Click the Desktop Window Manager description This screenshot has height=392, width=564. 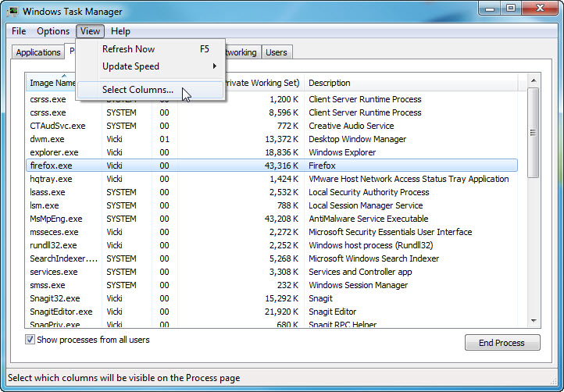(357, 139)
